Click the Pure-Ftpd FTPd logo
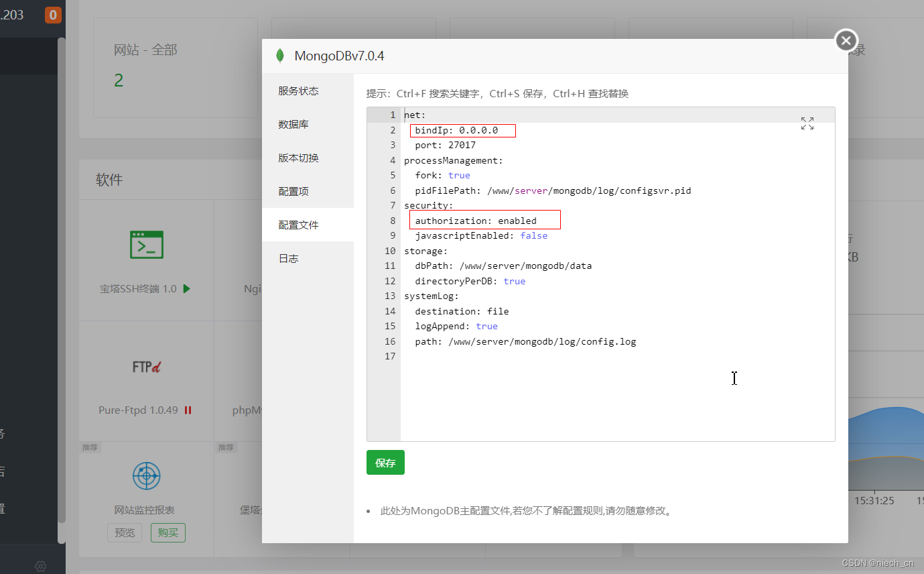 146,366
